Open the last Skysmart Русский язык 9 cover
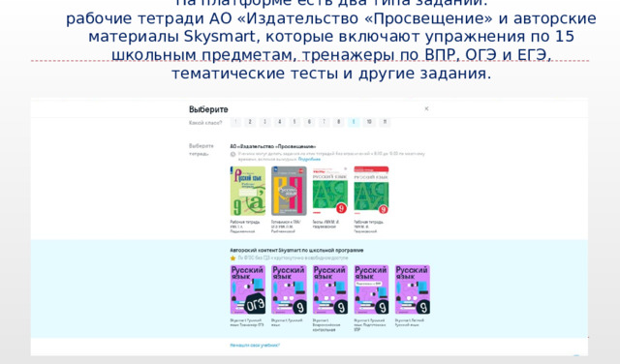 tap(413, 289)
